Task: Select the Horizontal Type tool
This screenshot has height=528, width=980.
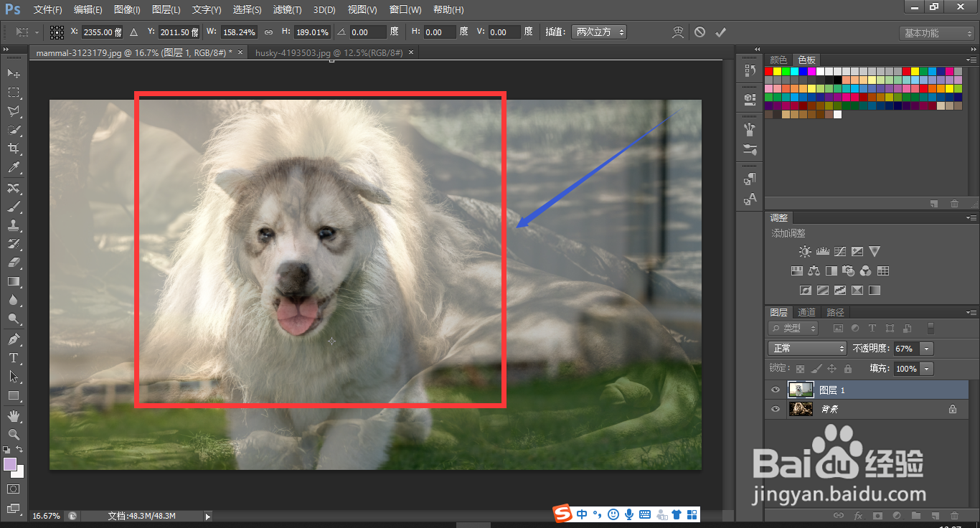Action: (x=13, y=357)
